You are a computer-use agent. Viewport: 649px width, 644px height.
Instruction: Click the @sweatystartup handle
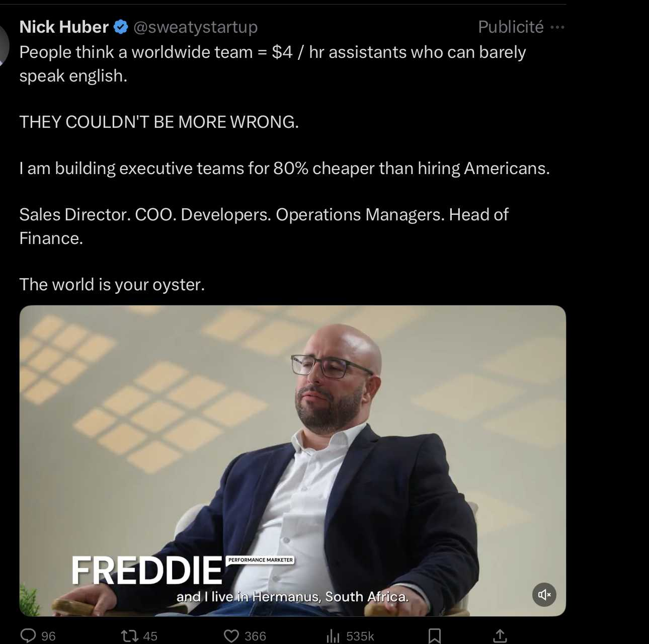[195, 27]
